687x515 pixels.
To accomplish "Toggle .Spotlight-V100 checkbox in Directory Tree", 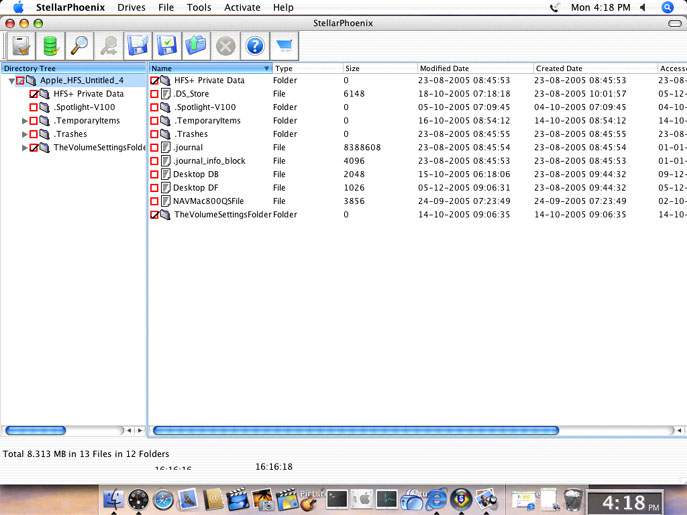I will pyautogui.click(x=33, y=107).
